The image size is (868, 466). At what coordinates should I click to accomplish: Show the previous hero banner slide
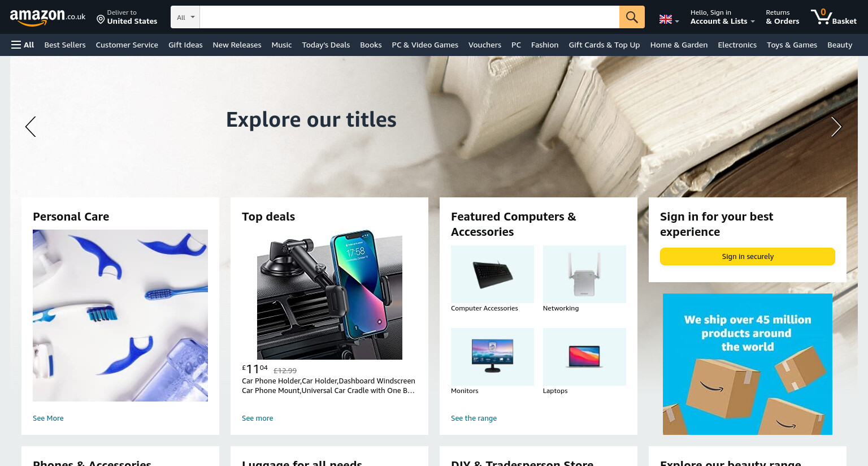pyautogui.click(x=31, y=127)
